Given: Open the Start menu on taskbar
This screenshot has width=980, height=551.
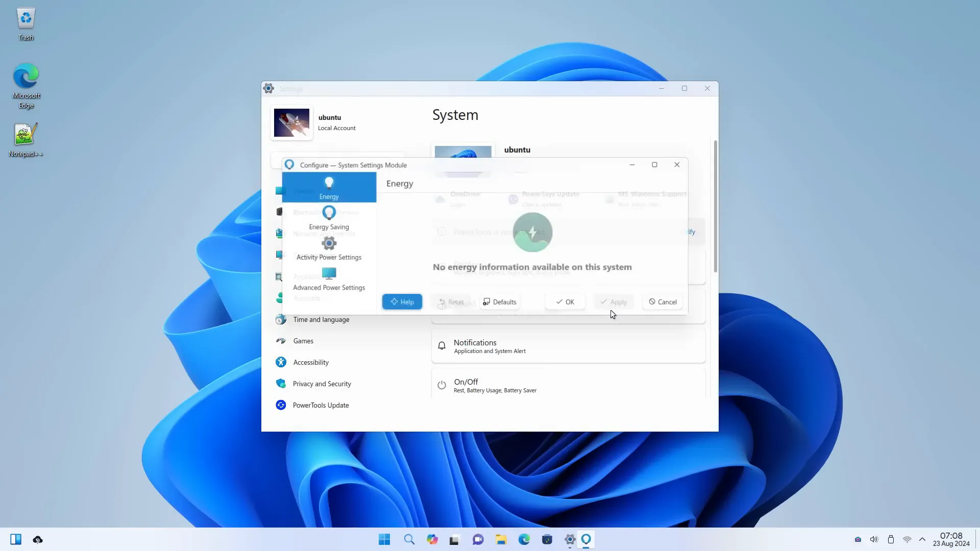Looking at the screenshot, I should point(384,540).
